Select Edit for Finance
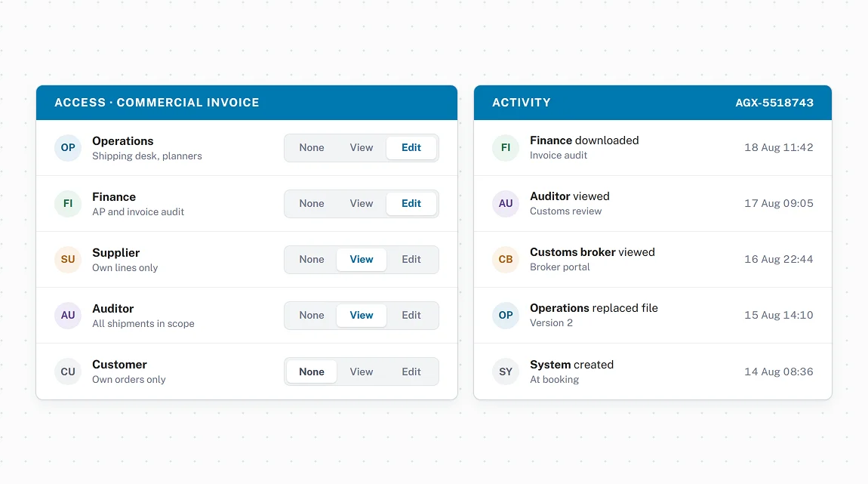This screenshot has width=868, height=484. [x=411, y=204]
